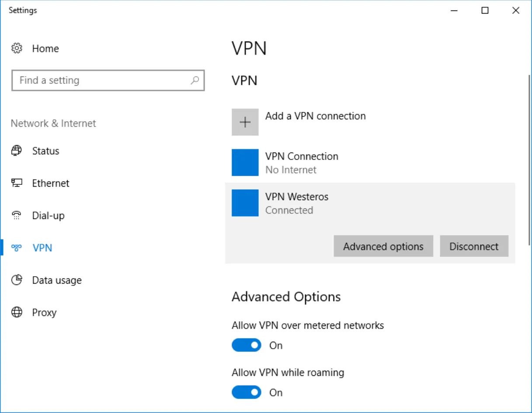532x413 pixels.
Task: Click the Dial-up icon in the sidebar
Action: (17, 215)
